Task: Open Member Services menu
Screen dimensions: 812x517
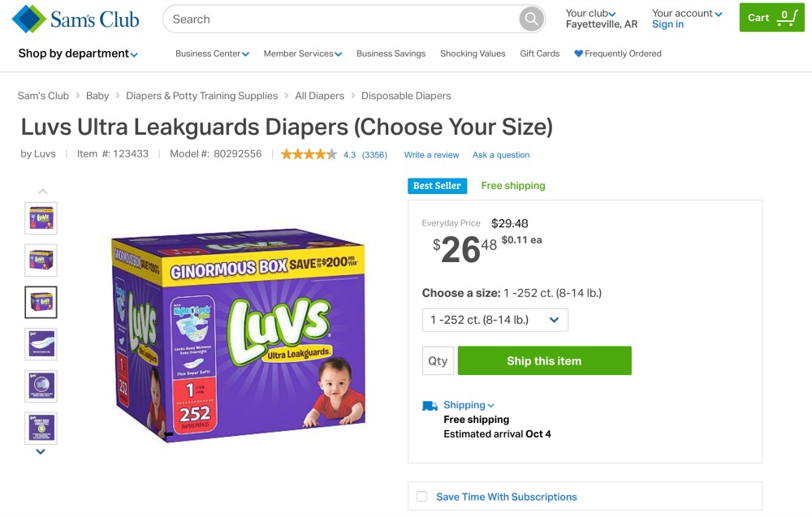Action: tap(302, 54)
